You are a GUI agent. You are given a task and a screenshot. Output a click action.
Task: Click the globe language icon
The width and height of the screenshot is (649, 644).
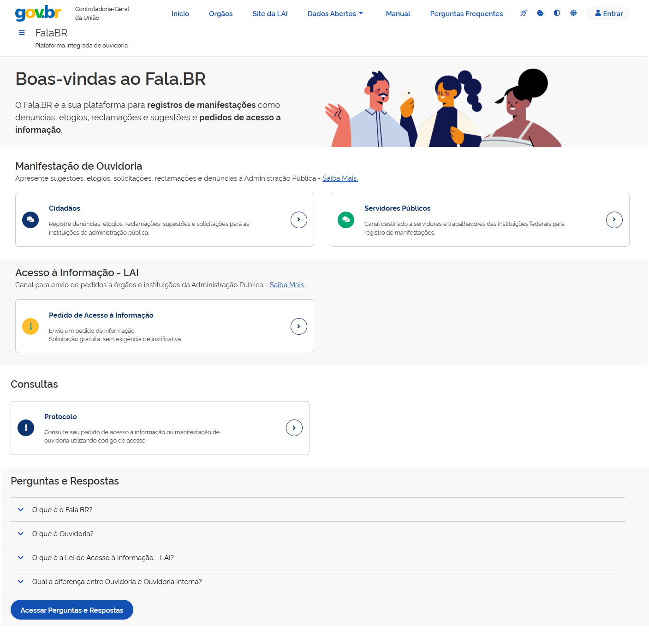[x=573, y=13]
